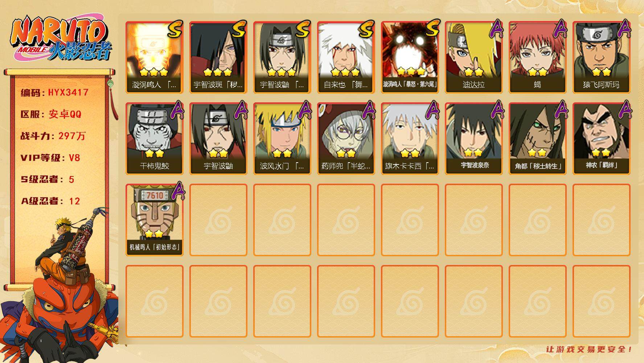Viewport: 644px width, 363px height.
Task: Select the 波风水门 ninja card
Action: tap(282, 139)
